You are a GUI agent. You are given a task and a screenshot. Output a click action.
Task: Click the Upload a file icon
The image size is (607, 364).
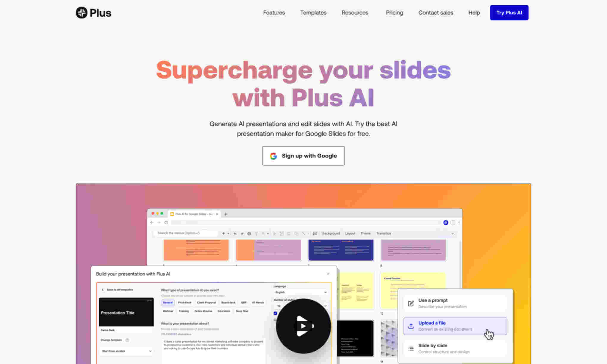[411, 325]
